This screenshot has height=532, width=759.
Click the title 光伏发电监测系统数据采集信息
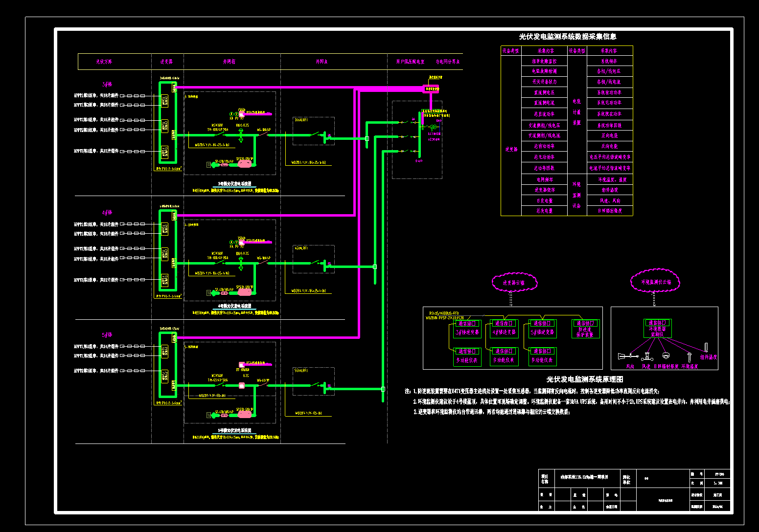point(567,37)
